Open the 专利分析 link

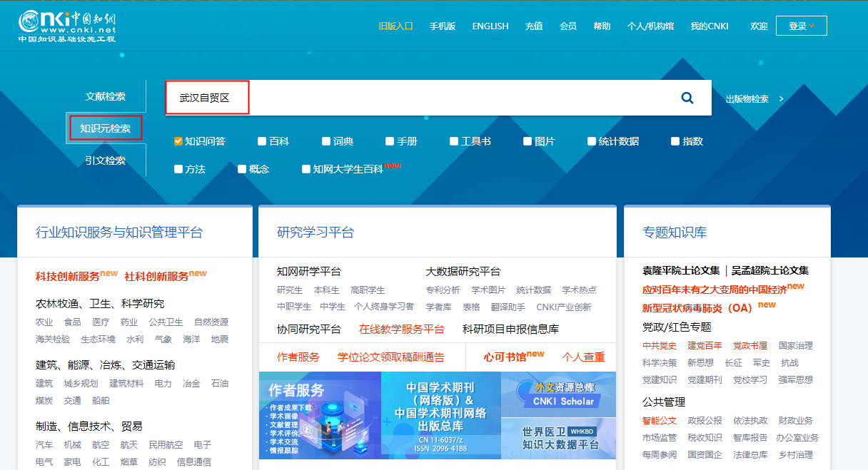coord(443,290)
